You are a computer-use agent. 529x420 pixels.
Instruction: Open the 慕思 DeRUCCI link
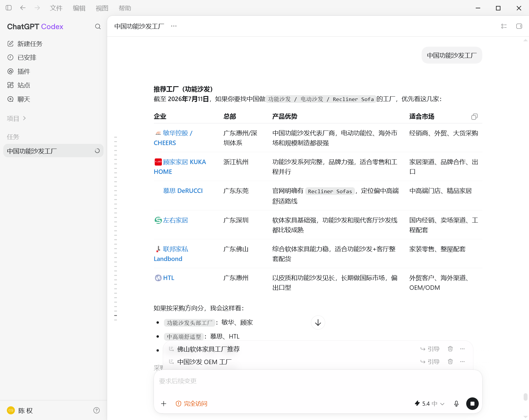pyautogui.click(x=183, y=191)
